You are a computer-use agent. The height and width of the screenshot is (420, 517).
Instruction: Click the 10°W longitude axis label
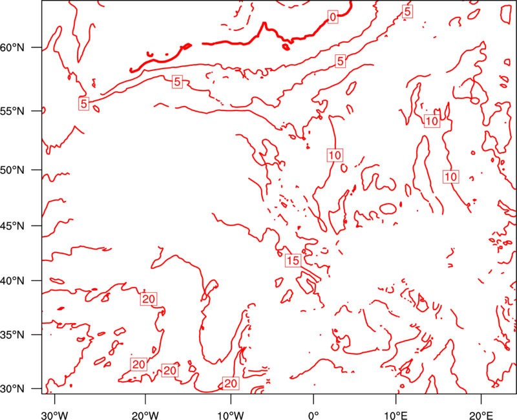click(x=231, y=415)
